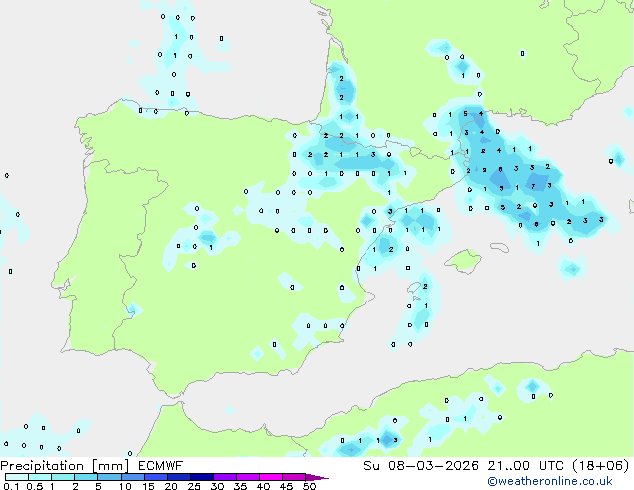Select the 40–45 mm magenta swatch
Image resolution: width=634 pixels, height=490 pixels.
[271, 477]
